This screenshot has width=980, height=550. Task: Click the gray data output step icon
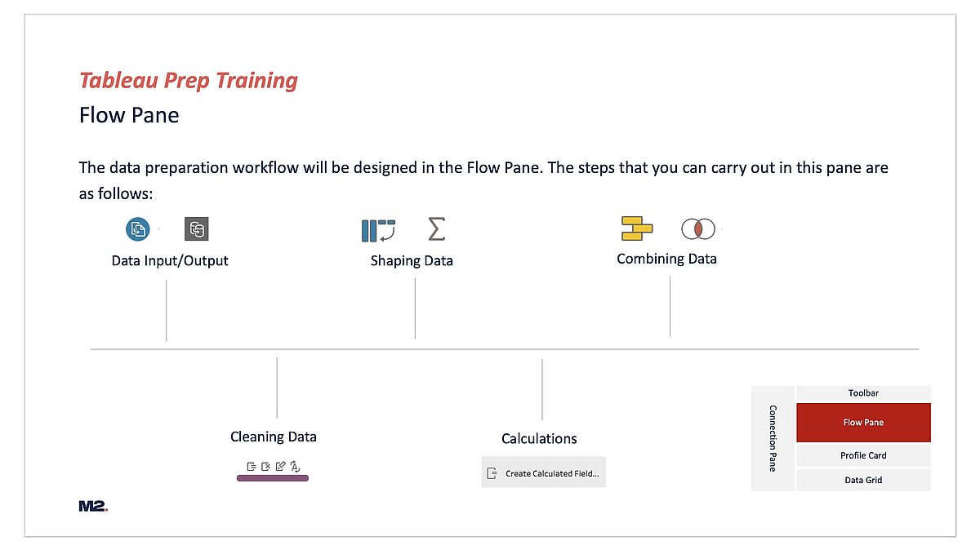coord(197,229)
